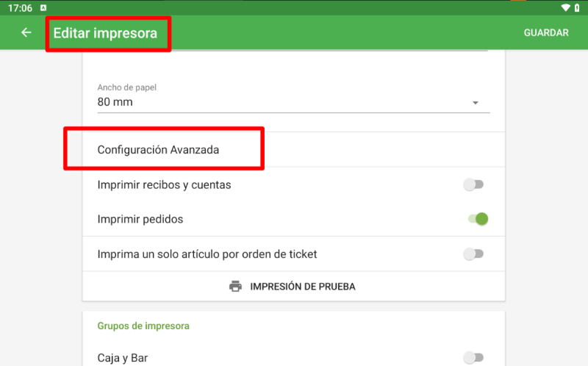Image resolution: width=588 pixels, height=366 pixels.
Task: Toggle Imprima un solo artículo por orden
Action: tap(473, 254)
